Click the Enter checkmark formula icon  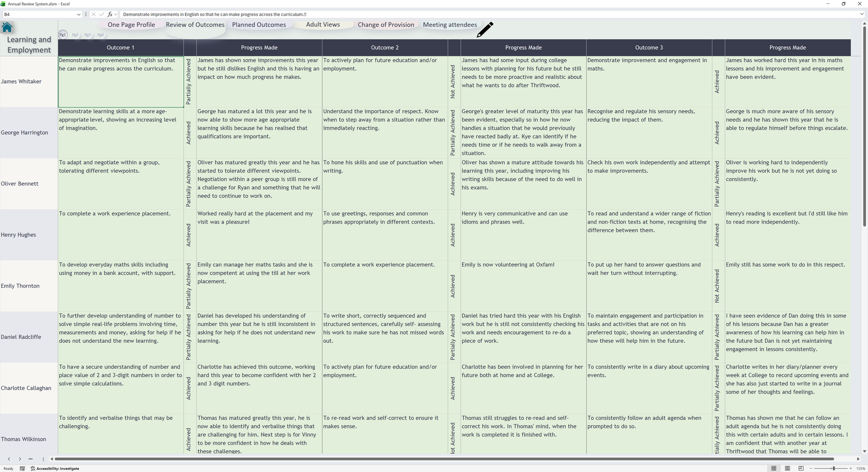click(101, 14)
